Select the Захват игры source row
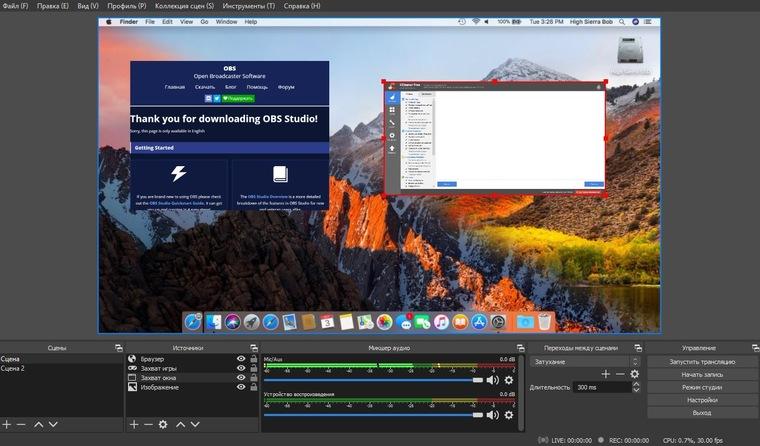Image resolution: width=760 pixels, height=446 pixels. point(192,368)
